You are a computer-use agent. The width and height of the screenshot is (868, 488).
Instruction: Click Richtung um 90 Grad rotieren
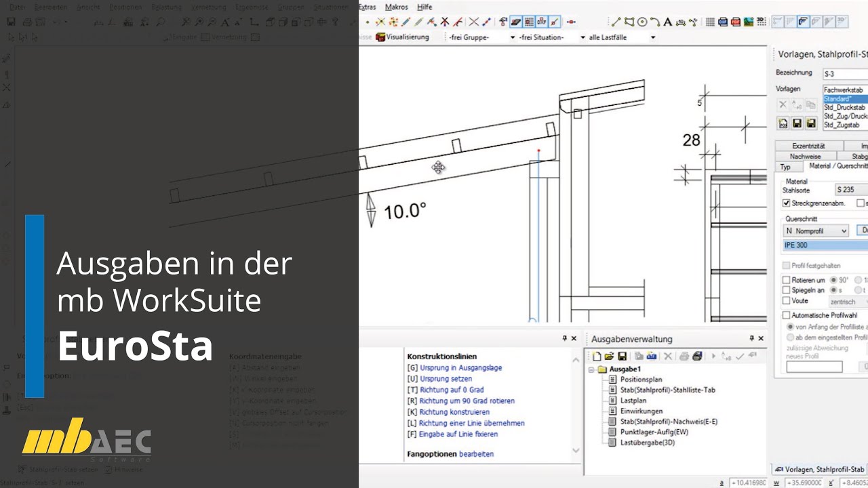467,401
